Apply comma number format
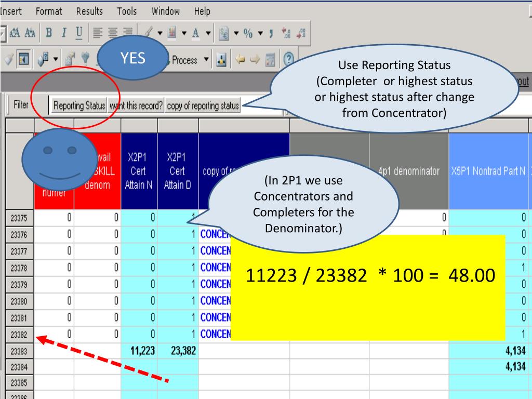 coord(271,34)
